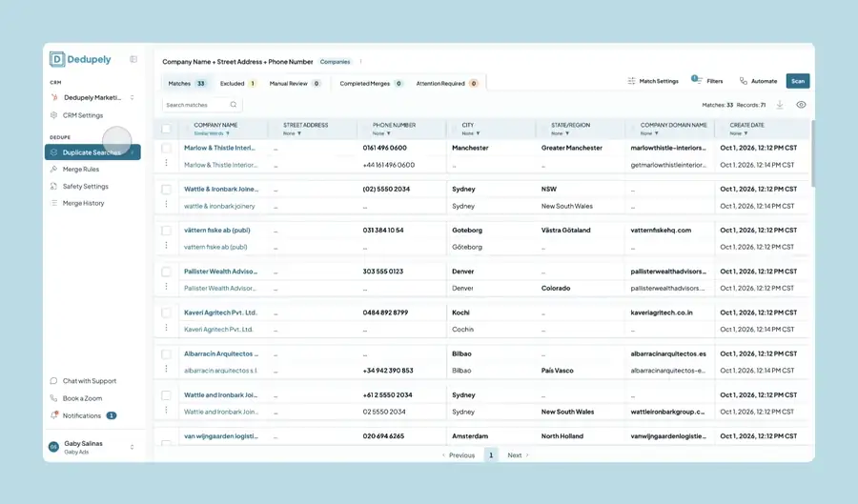Open row menu for Wattle & Ironbark Joinery
Image resolution: width=858 pixels, height=504 pixels.
click(x=166, y=204)
